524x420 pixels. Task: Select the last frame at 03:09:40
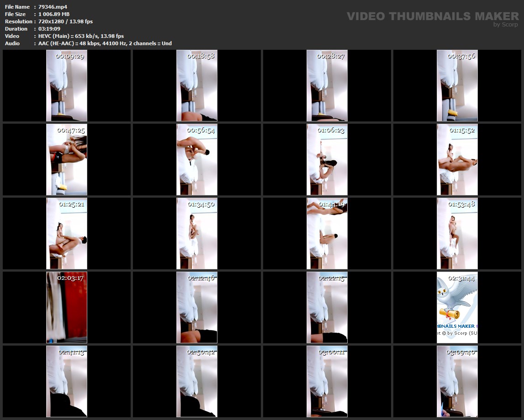point(457,381)
